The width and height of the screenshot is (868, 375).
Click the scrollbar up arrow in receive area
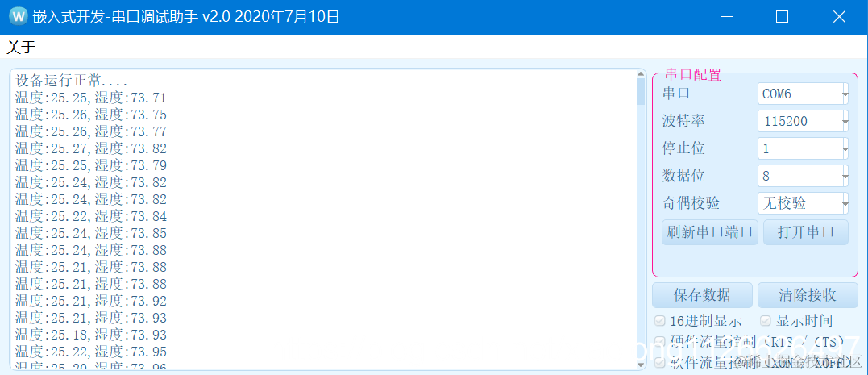(641, 74)
